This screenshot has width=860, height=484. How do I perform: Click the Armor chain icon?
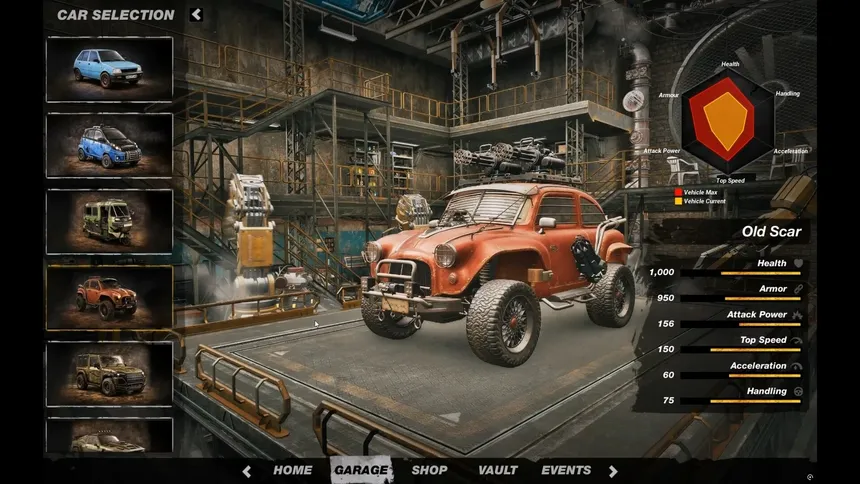click(799, 289)
